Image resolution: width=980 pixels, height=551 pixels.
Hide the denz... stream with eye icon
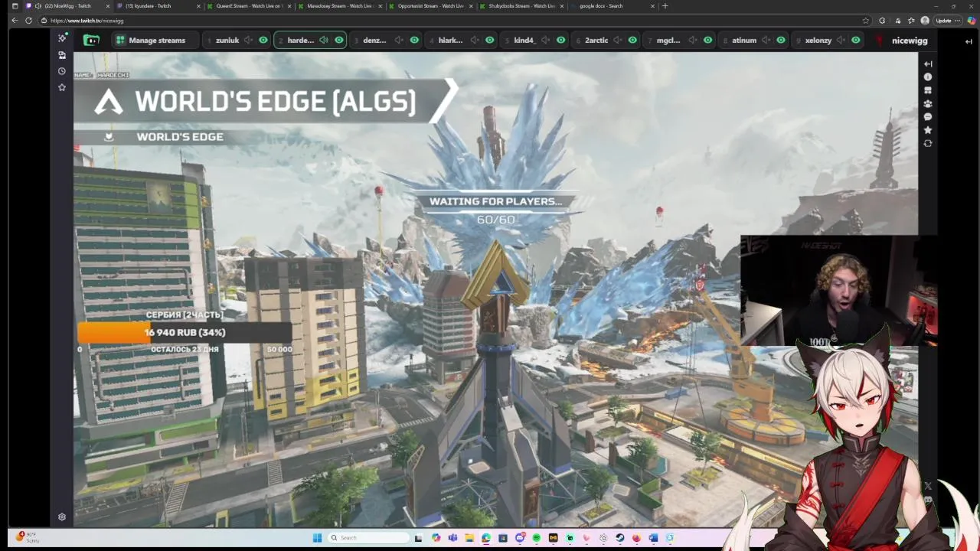coord(414,40)
